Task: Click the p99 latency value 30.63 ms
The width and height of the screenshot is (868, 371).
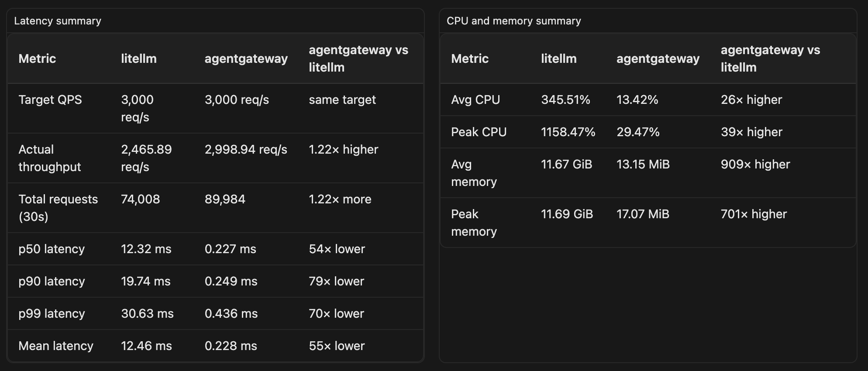Action: click(147, 313)
